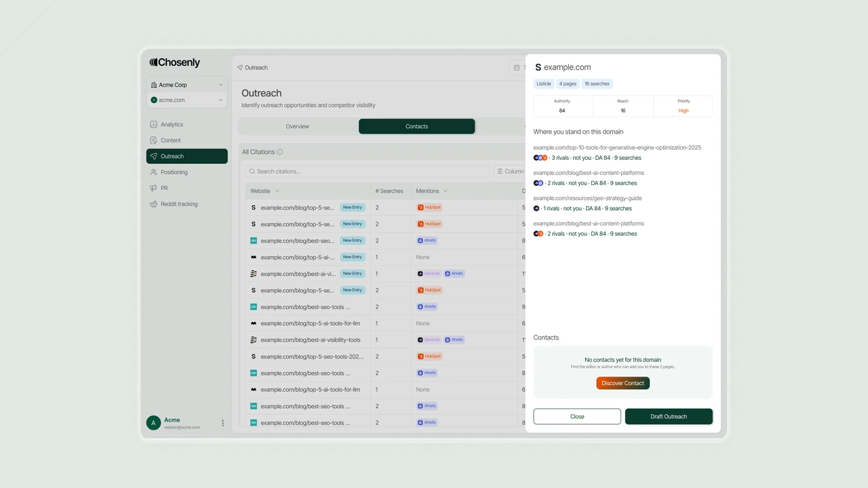Screen dimensions: 868x488
Task: Click the favicon of the best-ai-visibility-tools row
Action: (254, 340)
